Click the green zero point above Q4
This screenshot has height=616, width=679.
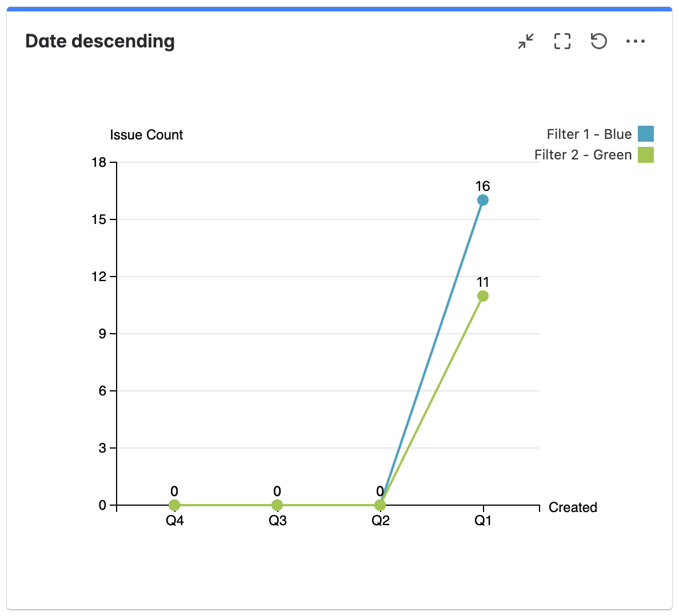click(x=174, y=505)
